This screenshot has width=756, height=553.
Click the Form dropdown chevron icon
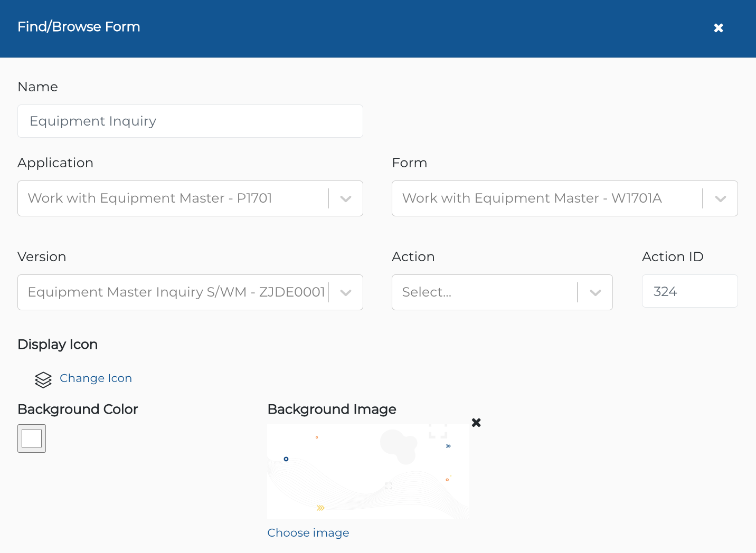[721, 198]
